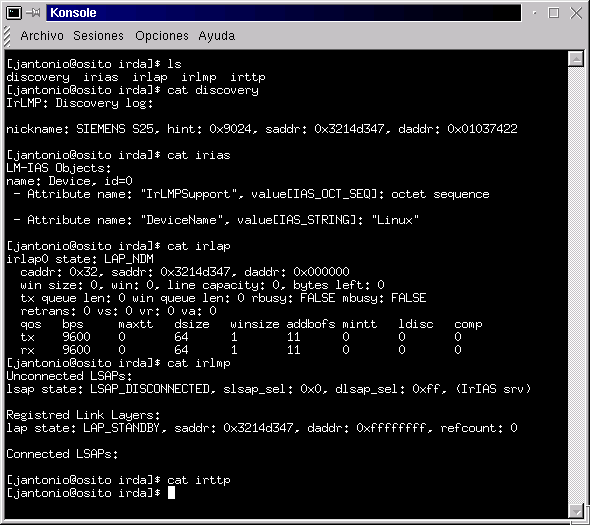
Task: Open the Opciones menu
Action: (x=162, y=36)
